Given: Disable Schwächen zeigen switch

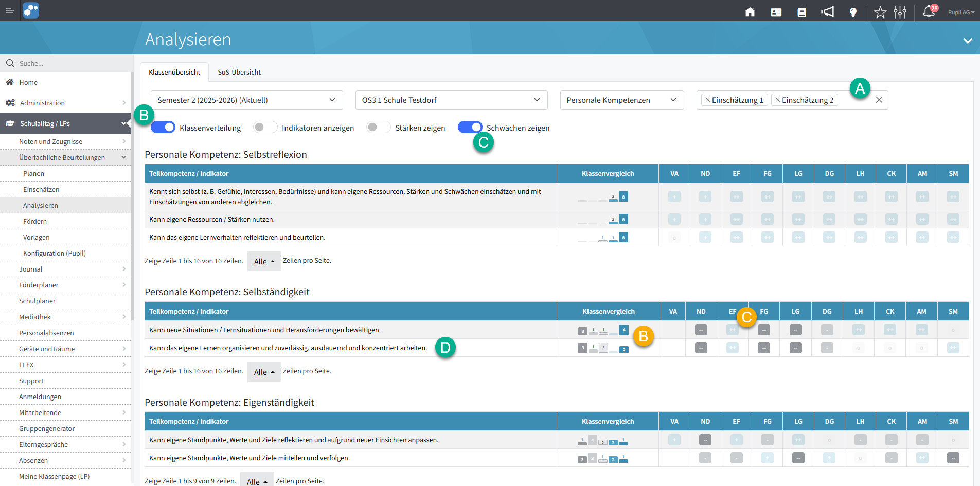Looking at the screenshot, I should click(x=470, y=127).
